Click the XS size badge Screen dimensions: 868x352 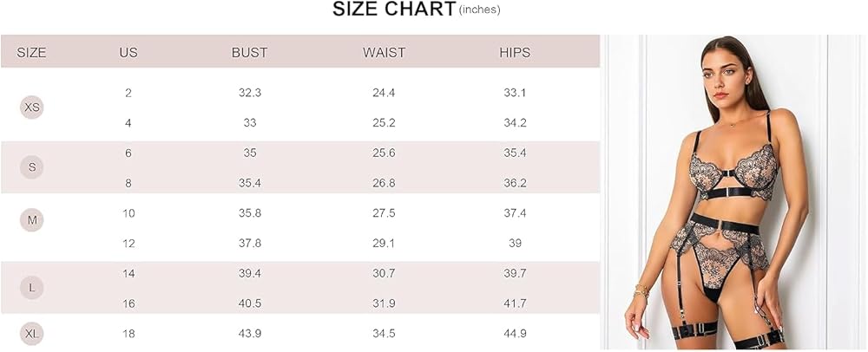(32, 108)
